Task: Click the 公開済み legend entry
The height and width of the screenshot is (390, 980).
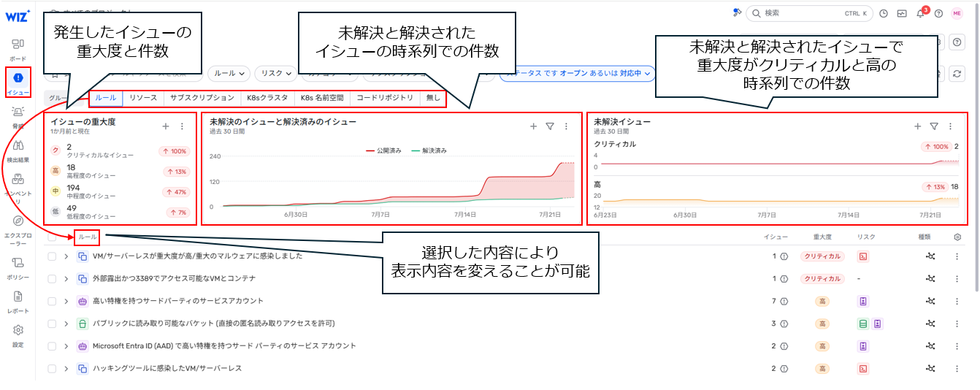Action: tap(383, 150)
